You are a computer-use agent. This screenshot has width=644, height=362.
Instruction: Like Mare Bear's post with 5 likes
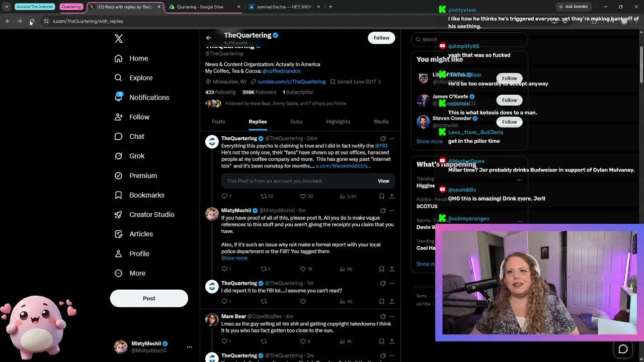pyautogui.click(x=303, y=341)
